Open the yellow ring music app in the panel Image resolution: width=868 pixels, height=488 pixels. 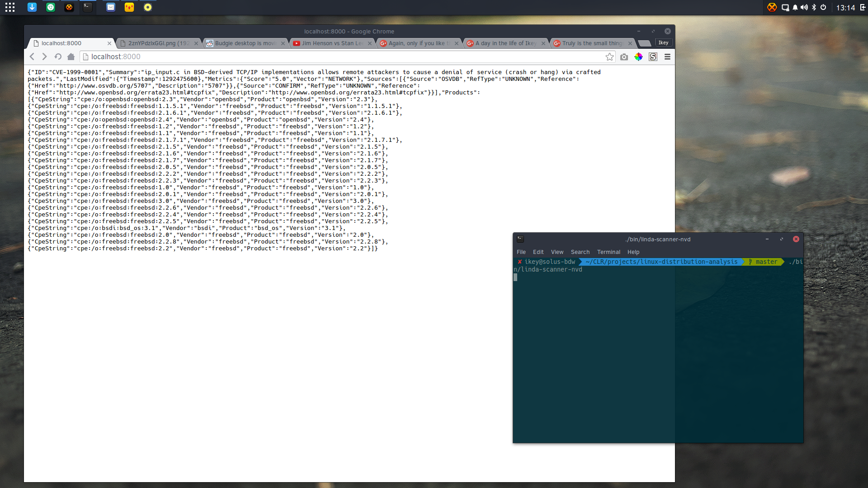point(148,7)
